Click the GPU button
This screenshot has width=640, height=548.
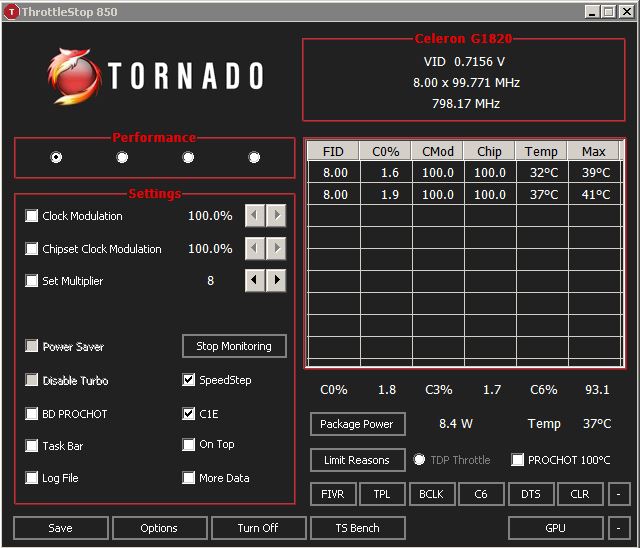coord(556,528)
